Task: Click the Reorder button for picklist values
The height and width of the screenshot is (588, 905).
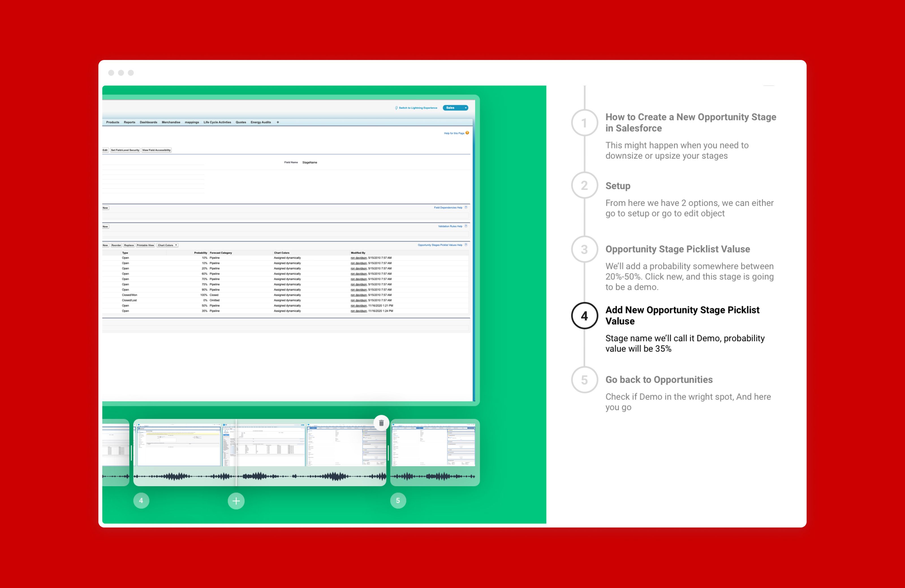Action: pos(117,245)
